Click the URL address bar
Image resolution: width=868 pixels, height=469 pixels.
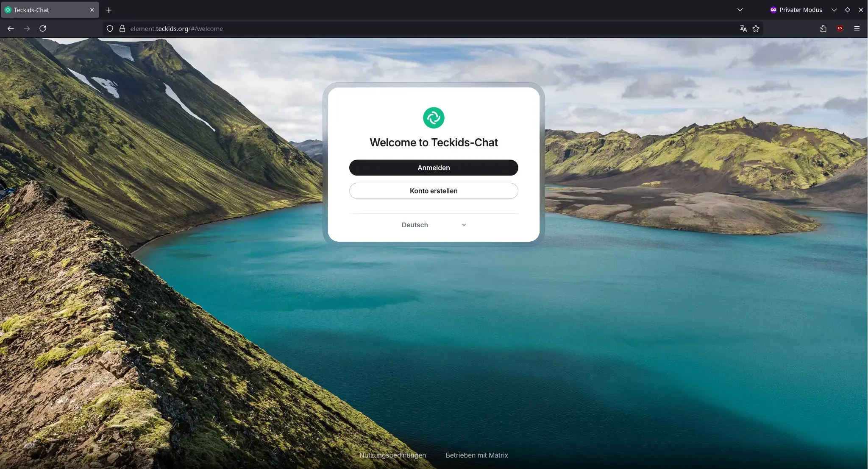pos(432,28)
